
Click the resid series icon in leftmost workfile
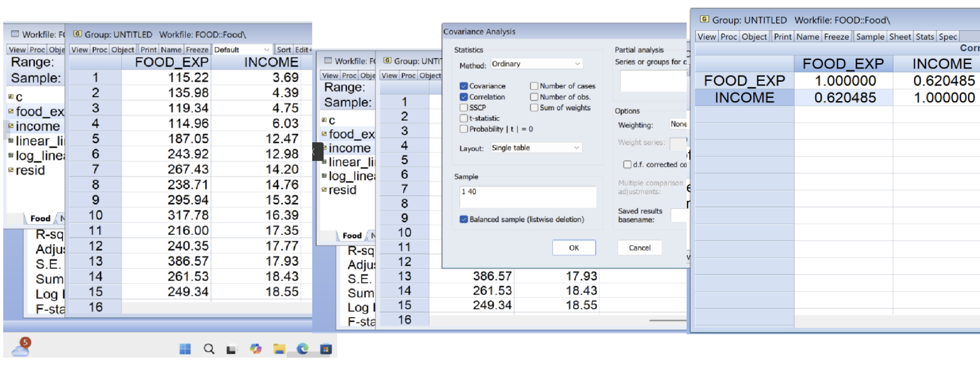click(x=11, y=170)
